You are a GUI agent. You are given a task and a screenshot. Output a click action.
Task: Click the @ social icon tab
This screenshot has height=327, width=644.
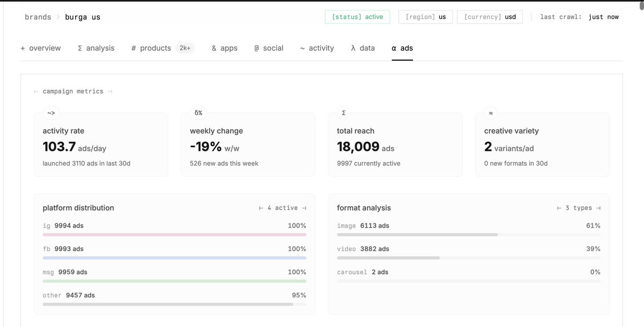point(268,48)
